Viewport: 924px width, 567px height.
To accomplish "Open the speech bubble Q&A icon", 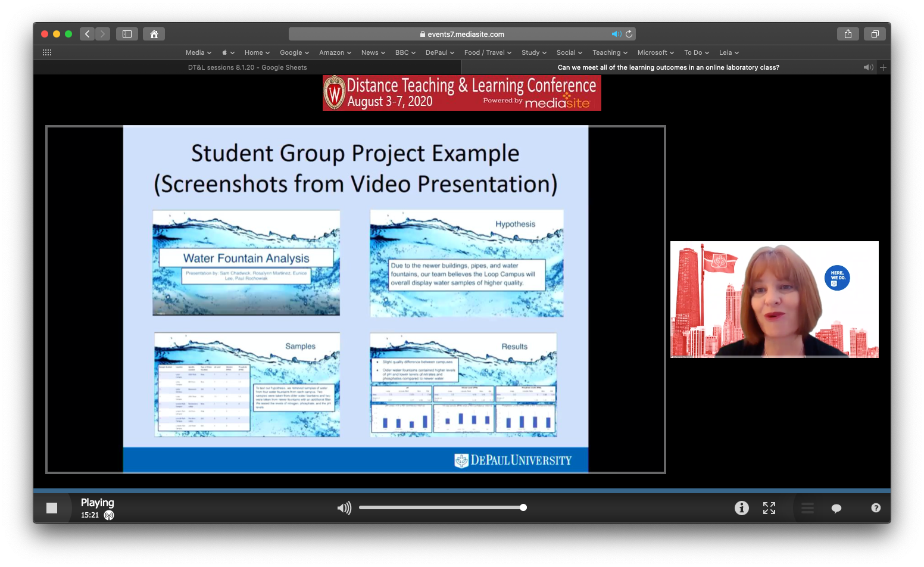I will click(x=836, y=508).
